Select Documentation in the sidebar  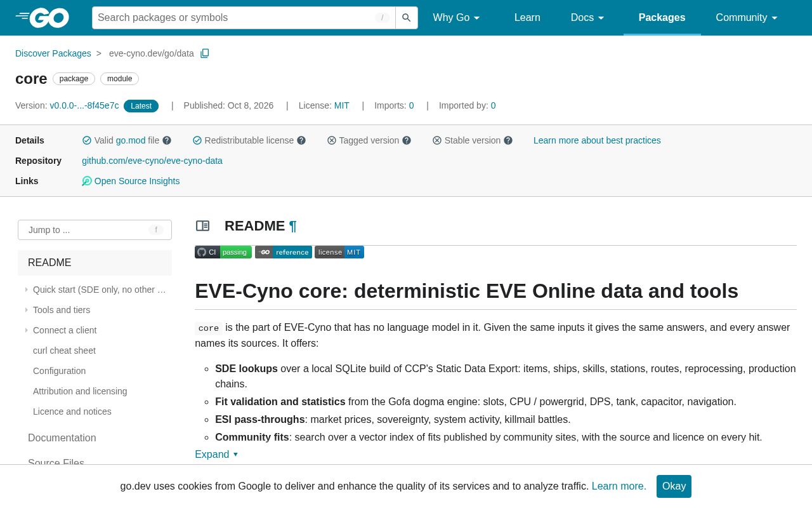click(62, 438)
